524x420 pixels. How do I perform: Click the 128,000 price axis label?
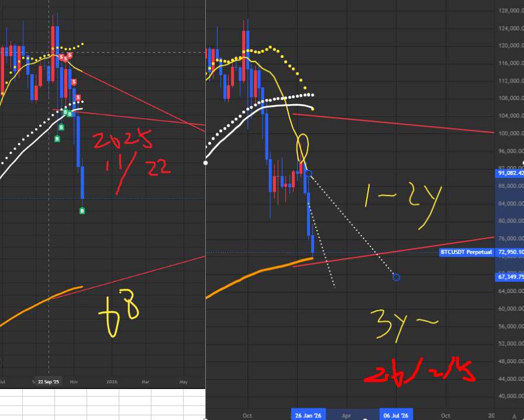(x=511, y=11)
